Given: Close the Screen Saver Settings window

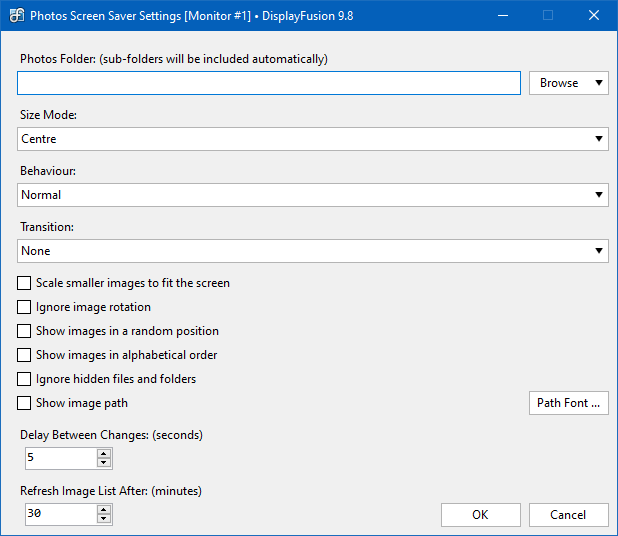Looking at the screenshot, I should (594, 15).
